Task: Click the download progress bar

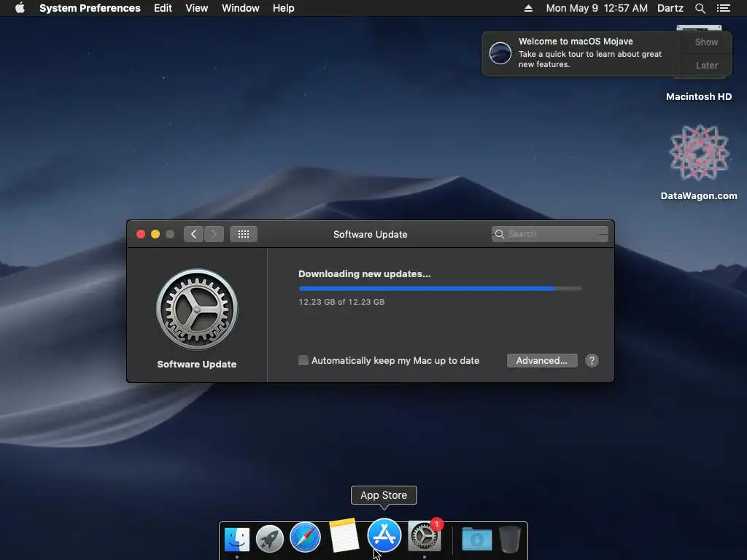Action: coord(440,289)
